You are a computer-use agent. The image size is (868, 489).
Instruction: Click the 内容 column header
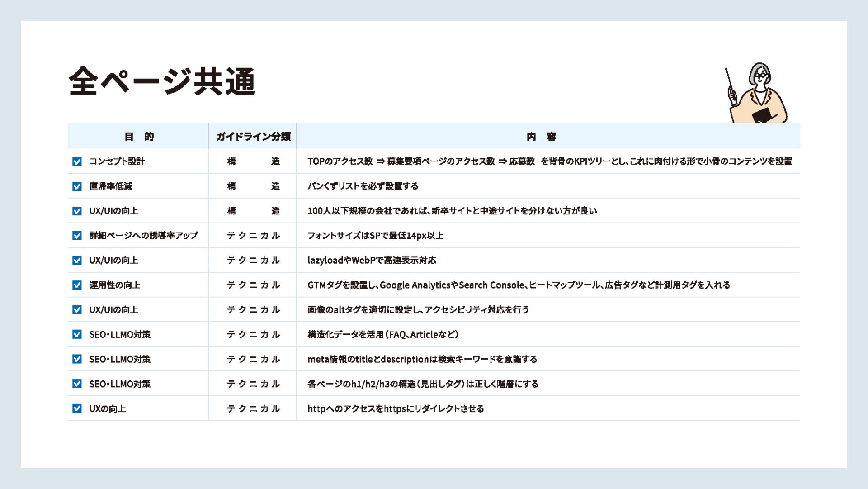click(541, 137)
